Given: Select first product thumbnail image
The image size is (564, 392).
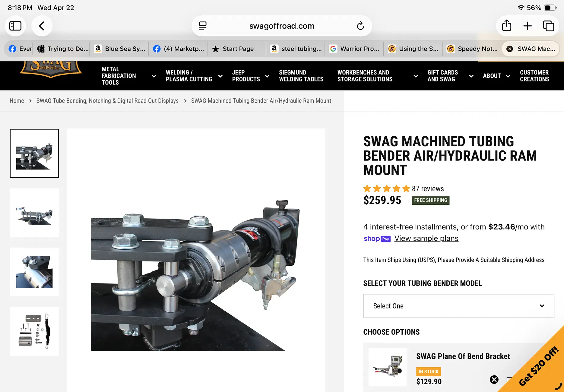Looking at the screenshot, I should click(x=34, y=153).
